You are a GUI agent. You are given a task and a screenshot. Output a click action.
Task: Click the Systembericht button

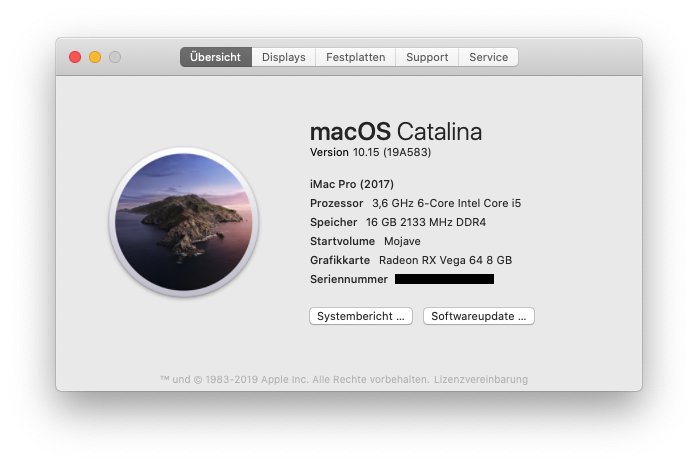pos(361,316)
